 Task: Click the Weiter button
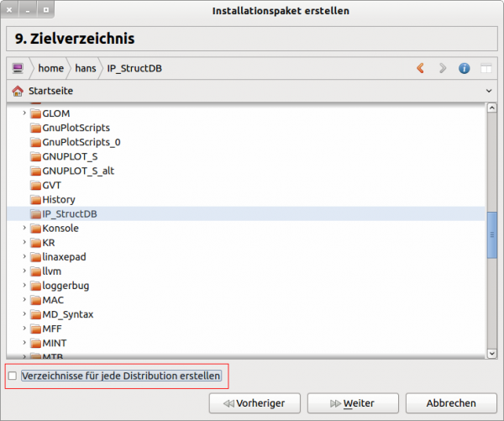pos(352,403)
